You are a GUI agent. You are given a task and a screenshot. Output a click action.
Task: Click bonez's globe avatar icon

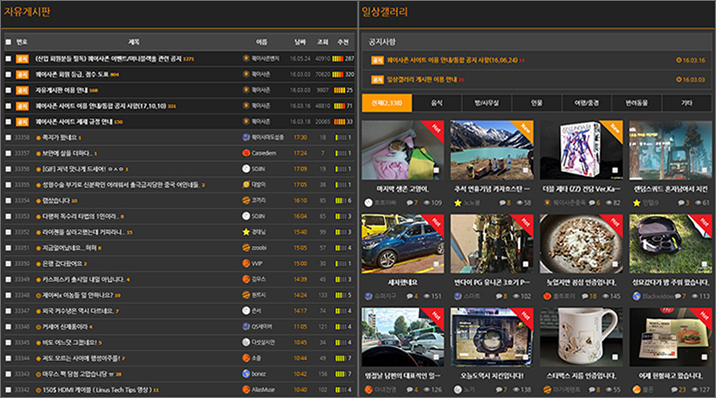click(246, 374)
